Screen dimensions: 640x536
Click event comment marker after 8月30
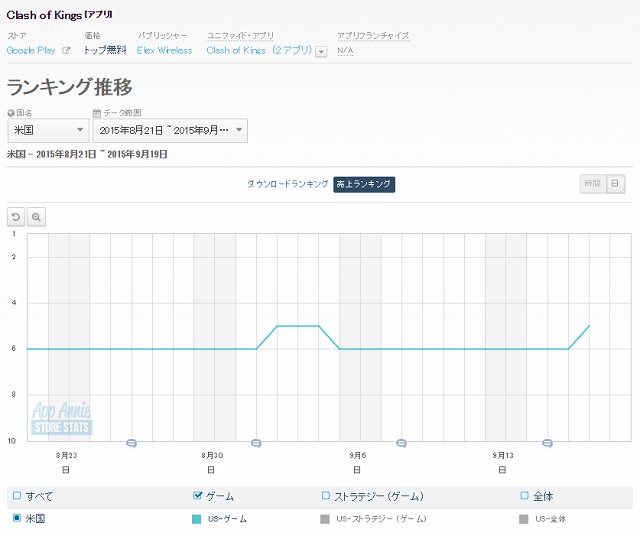256,443
